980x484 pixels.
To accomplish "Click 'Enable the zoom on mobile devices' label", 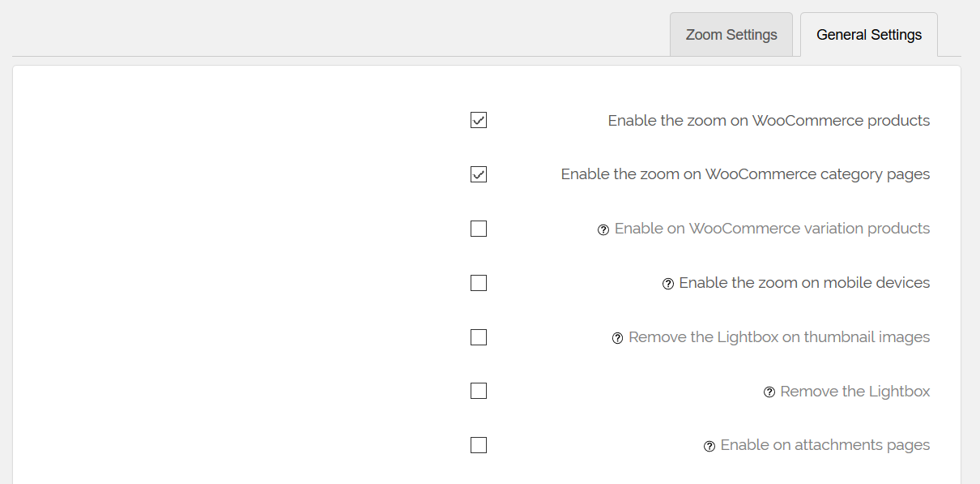I will coord(804,283).
